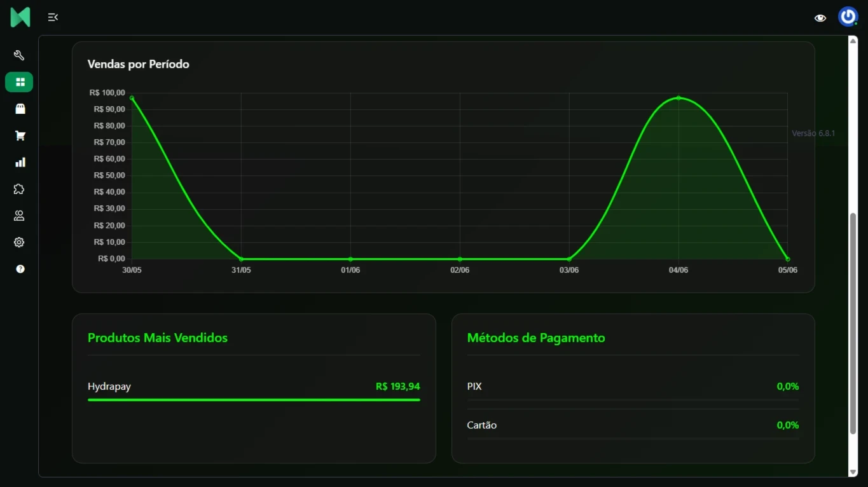Click the puzzle piece extensions icon
868x487 pixels.
click(x=19, y=189)
